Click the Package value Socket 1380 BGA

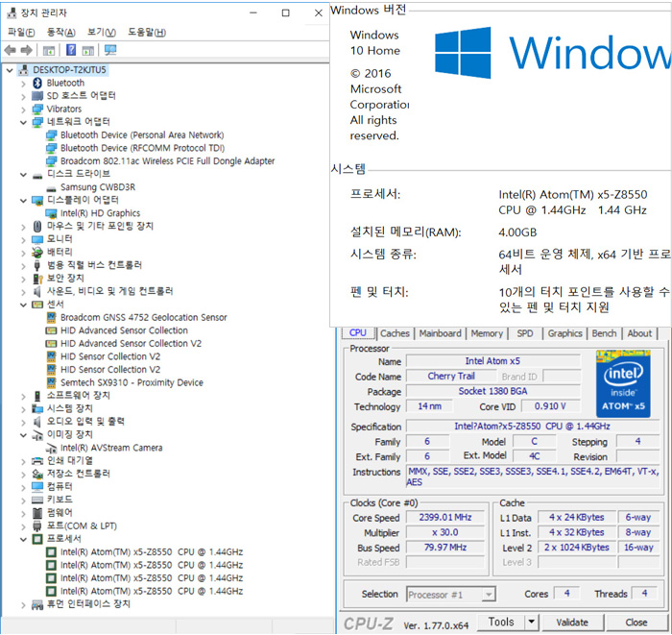point(492,391)
